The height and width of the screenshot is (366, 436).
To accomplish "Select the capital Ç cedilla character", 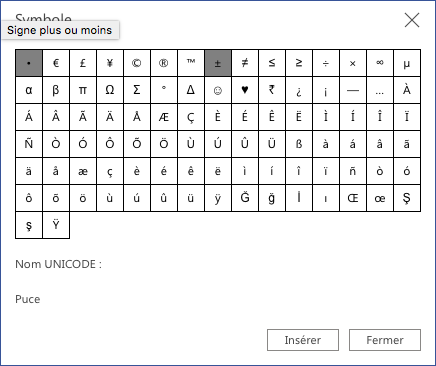I will 191,117.
